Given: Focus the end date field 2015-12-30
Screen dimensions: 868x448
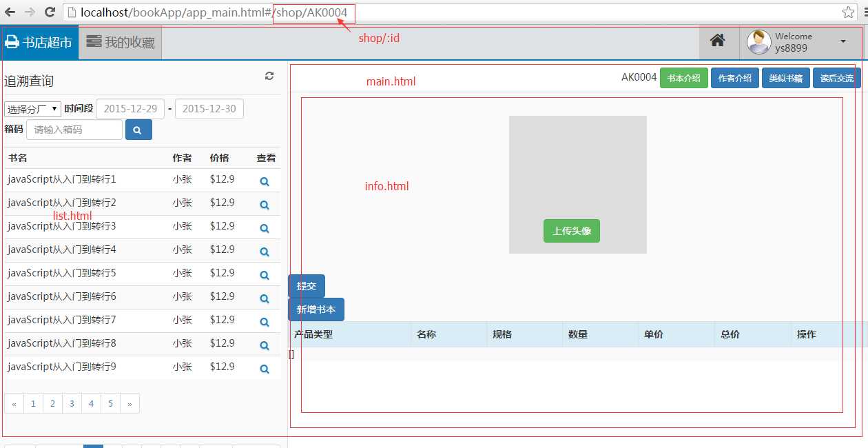Looking at the screenshot, I should (209, 109).
